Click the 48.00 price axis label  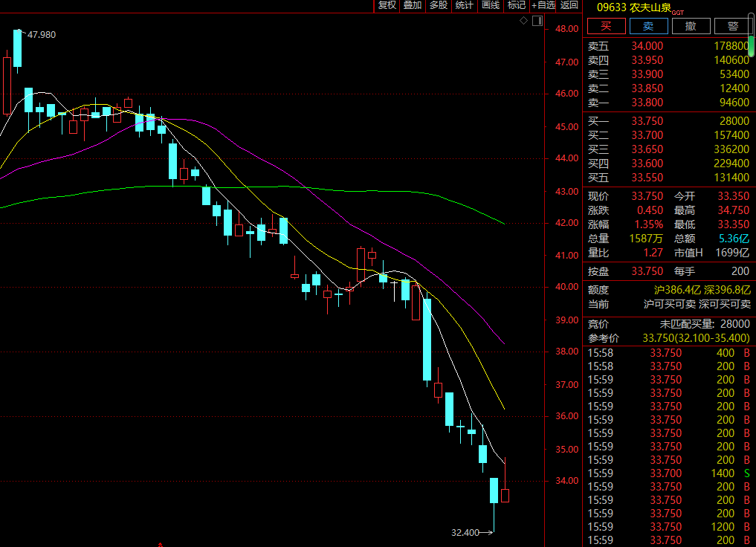click(x=566, y=29)
